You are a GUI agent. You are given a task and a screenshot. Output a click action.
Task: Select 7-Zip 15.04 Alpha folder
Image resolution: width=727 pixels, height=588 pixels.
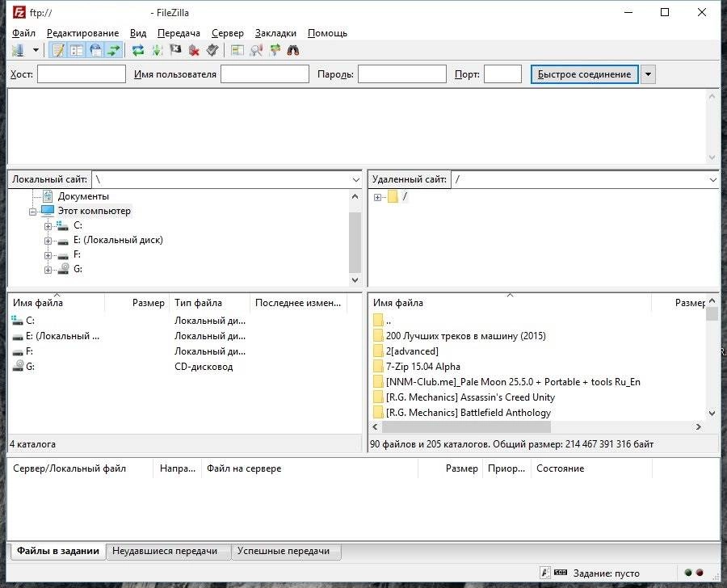pyautogui.click(x=422, y=367)
